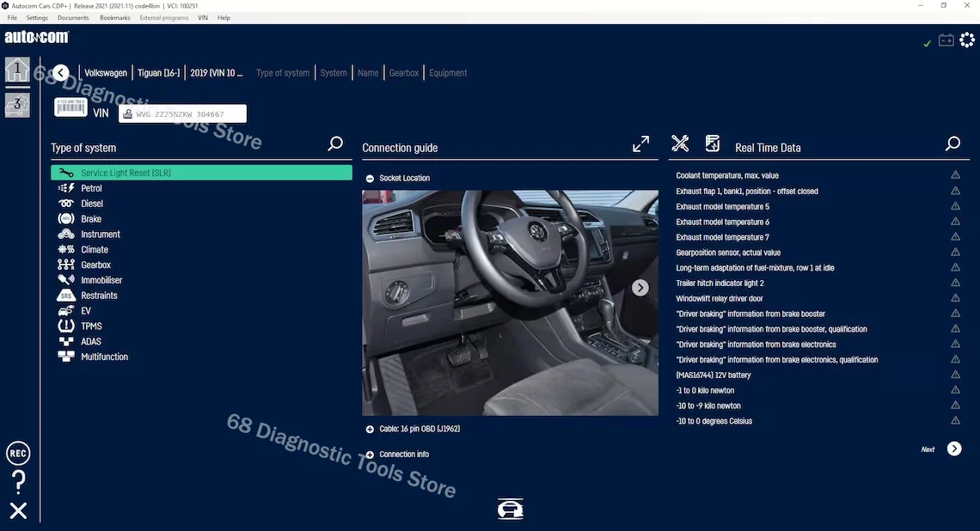Viewport: 980px width, 531px height.
Task: Select -10 to -9 kilo newton entry
Action: [708, 406]
